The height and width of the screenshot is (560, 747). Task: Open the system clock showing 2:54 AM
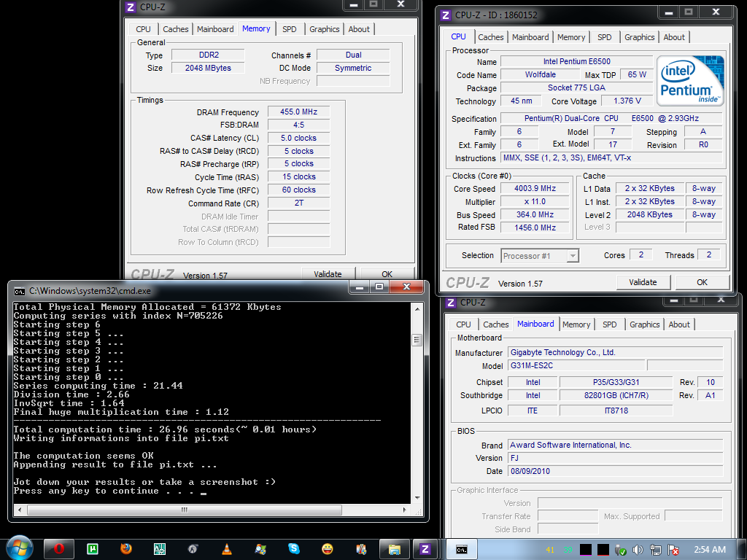(x=710, y=550)
